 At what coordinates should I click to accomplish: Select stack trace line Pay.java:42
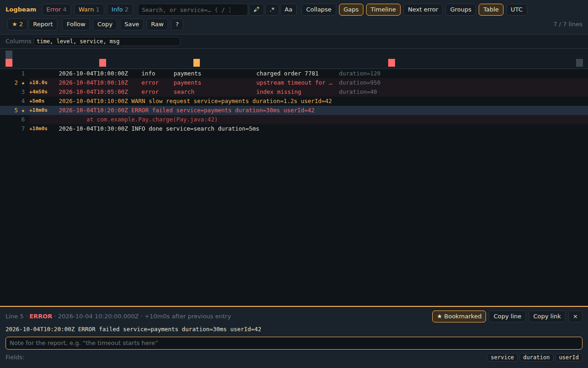[294, 120]
